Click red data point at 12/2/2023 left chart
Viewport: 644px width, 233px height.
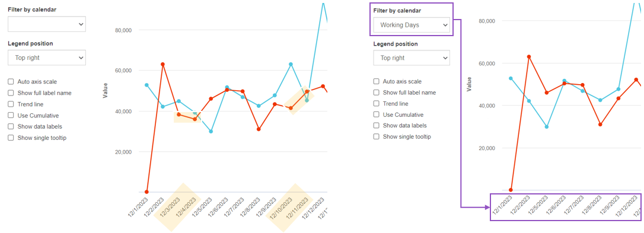162,64
